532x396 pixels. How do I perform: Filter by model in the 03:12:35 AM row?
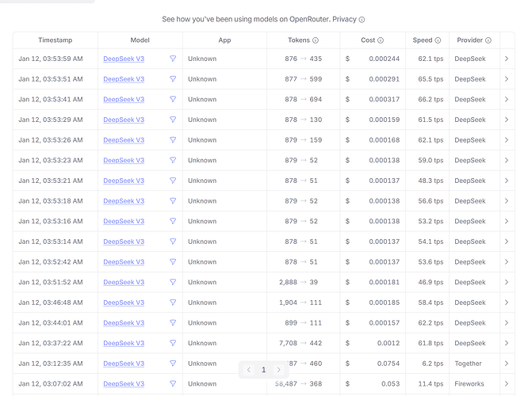pyautogui.click(x=173, y=364)
